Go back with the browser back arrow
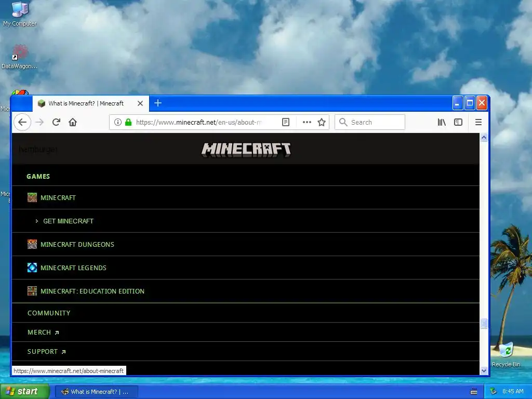The height and width of the screenshot is (399, 532). point(22,122)
